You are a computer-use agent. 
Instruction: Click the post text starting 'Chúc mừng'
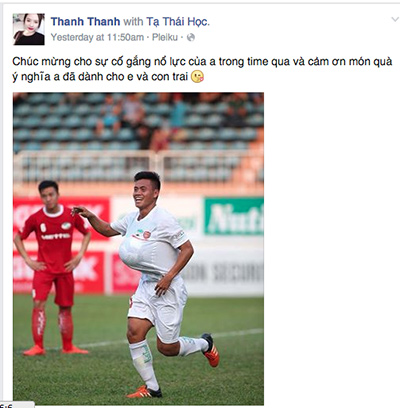coord(202,69)
